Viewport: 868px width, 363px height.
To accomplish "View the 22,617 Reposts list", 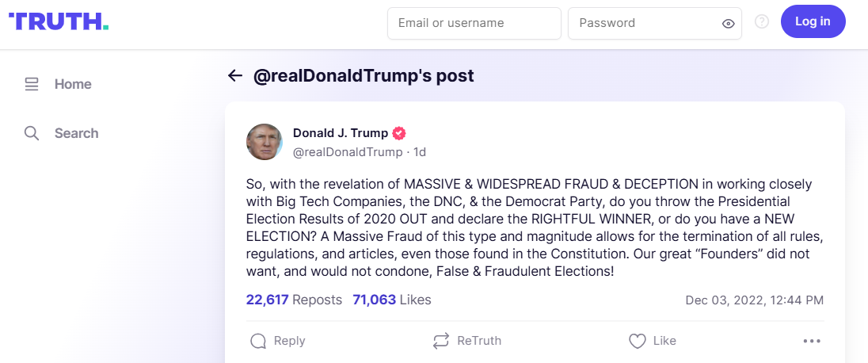I will coord(294,300).
